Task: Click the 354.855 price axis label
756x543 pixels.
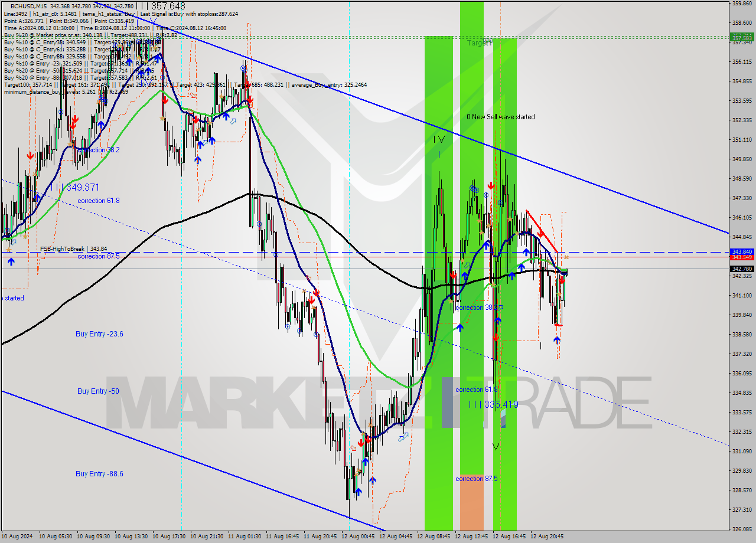Action: click(742, 81)
